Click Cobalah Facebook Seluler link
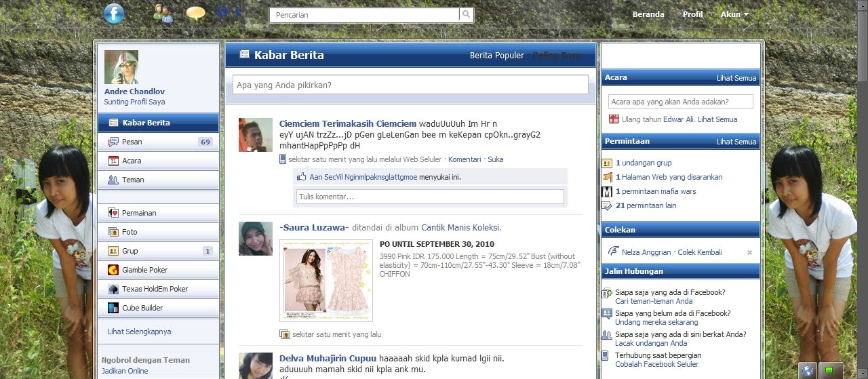 click(656, 364)
